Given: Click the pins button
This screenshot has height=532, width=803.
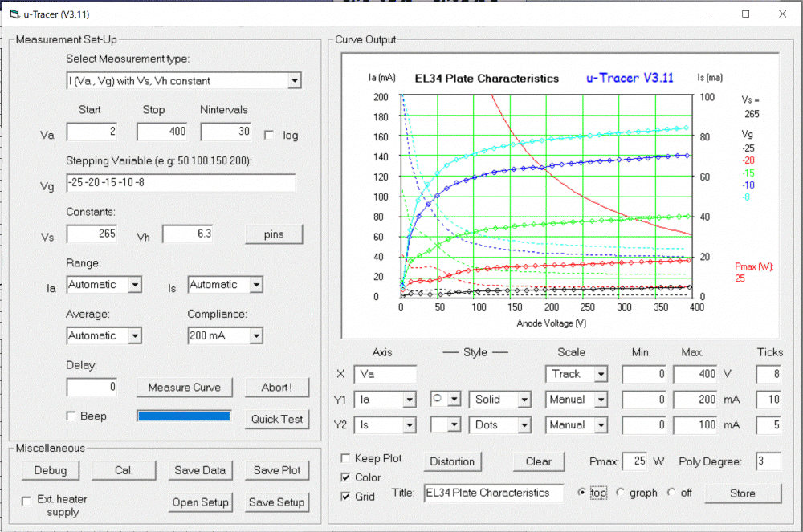Looking at the screenshot, I should [274, 234].
